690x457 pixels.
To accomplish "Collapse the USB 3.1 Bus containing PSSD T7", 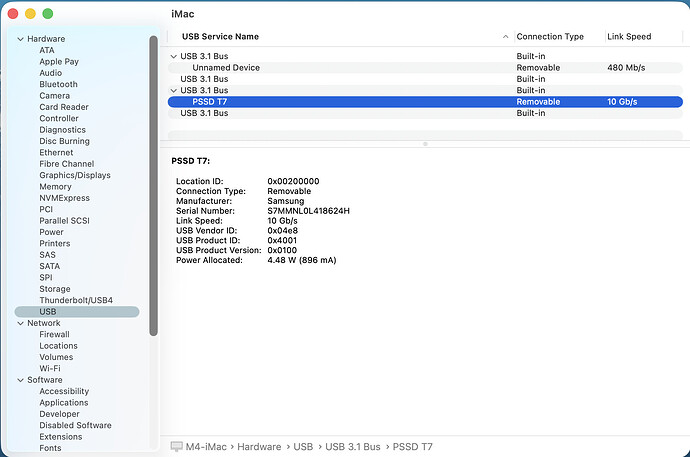I will point(173,91).
